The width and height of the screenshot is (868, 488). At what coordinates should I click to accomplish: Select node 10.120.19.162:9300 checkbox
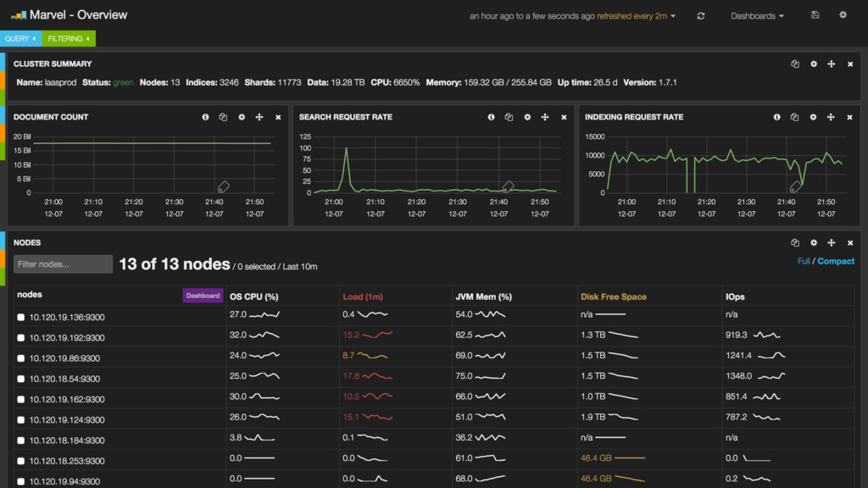coord(21,400)
